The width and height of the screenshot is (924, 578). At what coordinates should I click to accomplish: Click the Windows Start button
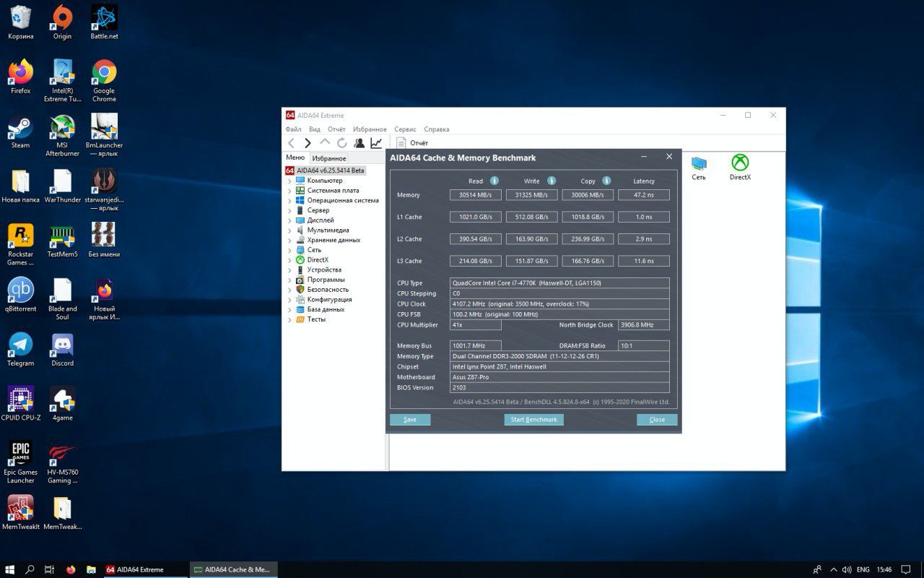click(10, 569)
